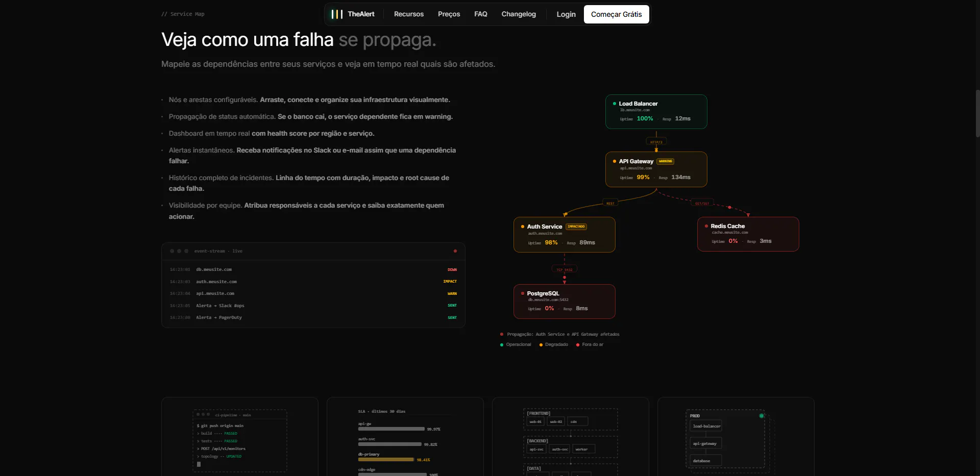View the Changelog nav item
Image resolution: width=980 pixels, height=476 pixels.
point(519,14)
